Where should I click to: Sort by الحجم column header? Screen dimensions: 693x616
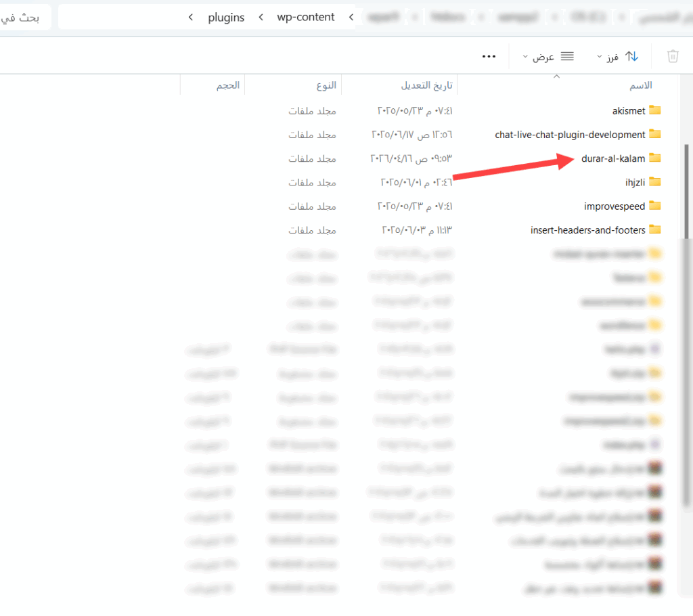228,85
